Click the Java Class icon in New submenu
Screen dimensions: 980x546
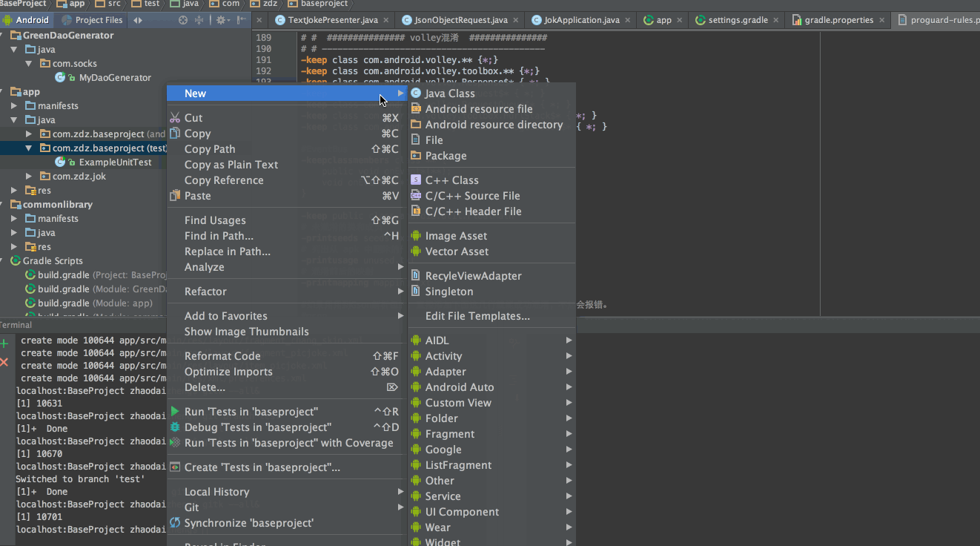[x=416, y=93]
